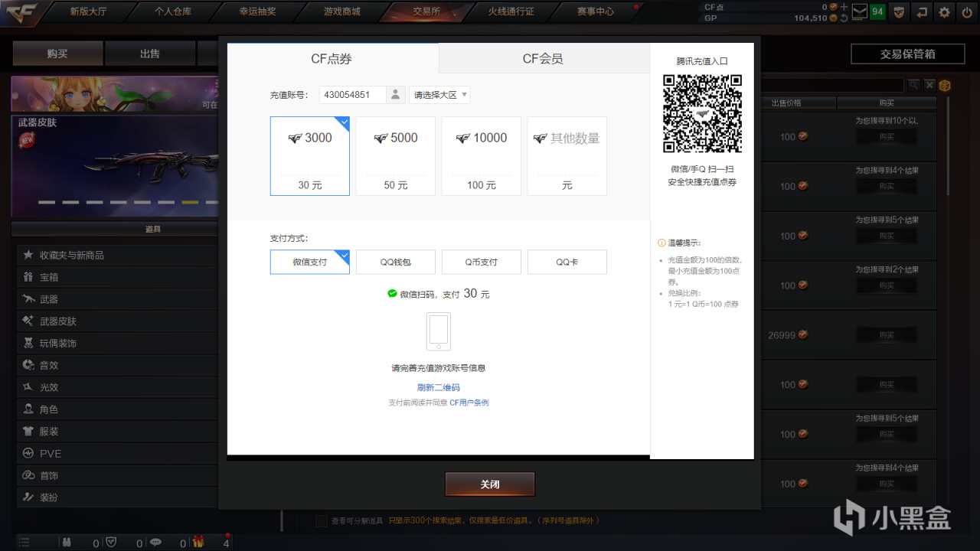The width and height of the screenshot is (980, 551).
Task: Switch to the 购买 tab button
Action: click(x=57, y=54)
